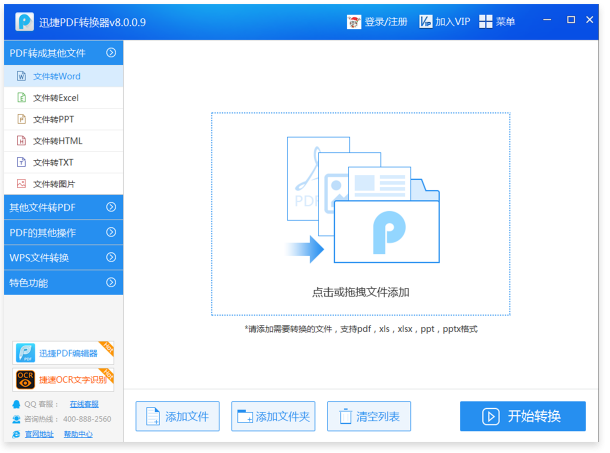Image resolution: width=610 pixels, height=453 pixels.
Task: Expand the WPS文件转换 section arrow
Action: coord(111,257)
